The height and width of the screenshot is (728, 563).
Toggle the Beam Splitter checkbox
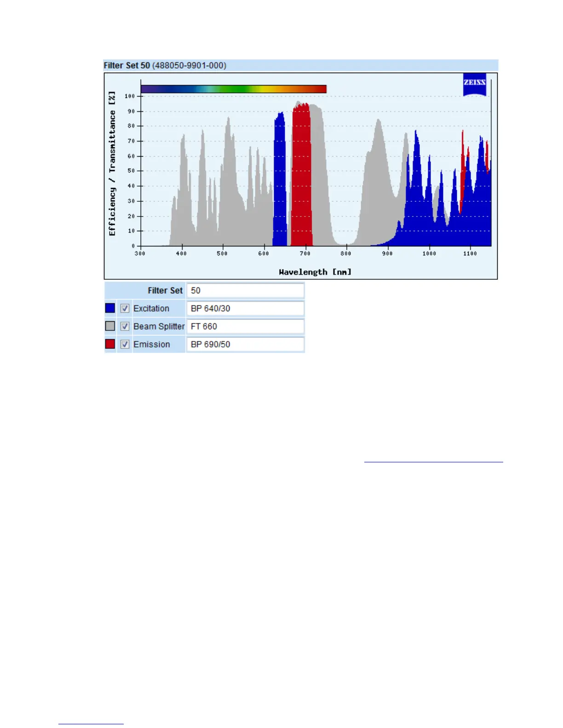click(125, 326)
